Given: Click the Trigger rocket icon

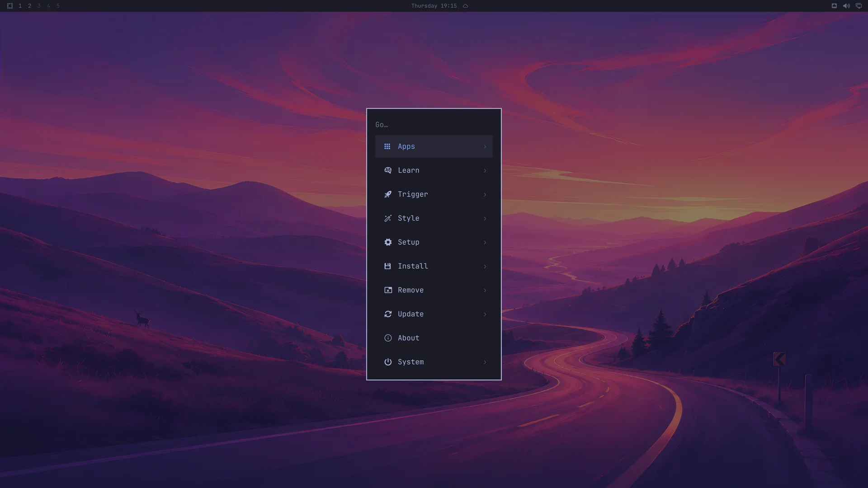Looking at the screenshot, I should click(388, 194).
